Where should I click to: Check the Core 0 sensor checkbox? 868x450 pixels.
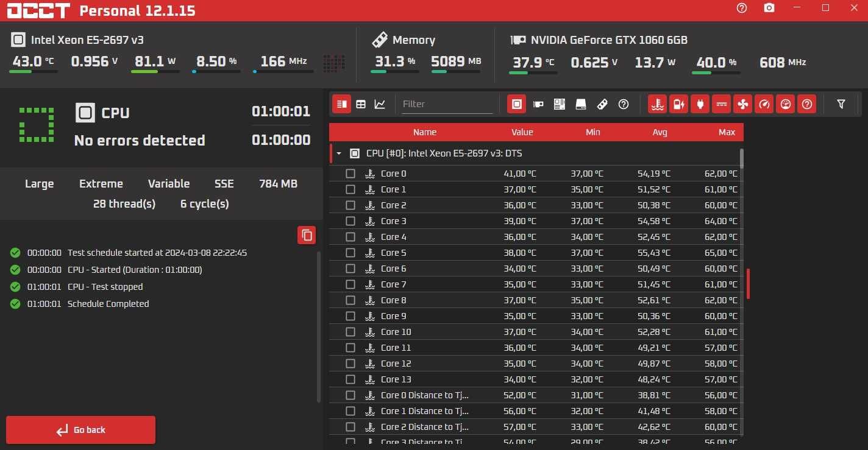pyautogui.click(x=350, y=174)
